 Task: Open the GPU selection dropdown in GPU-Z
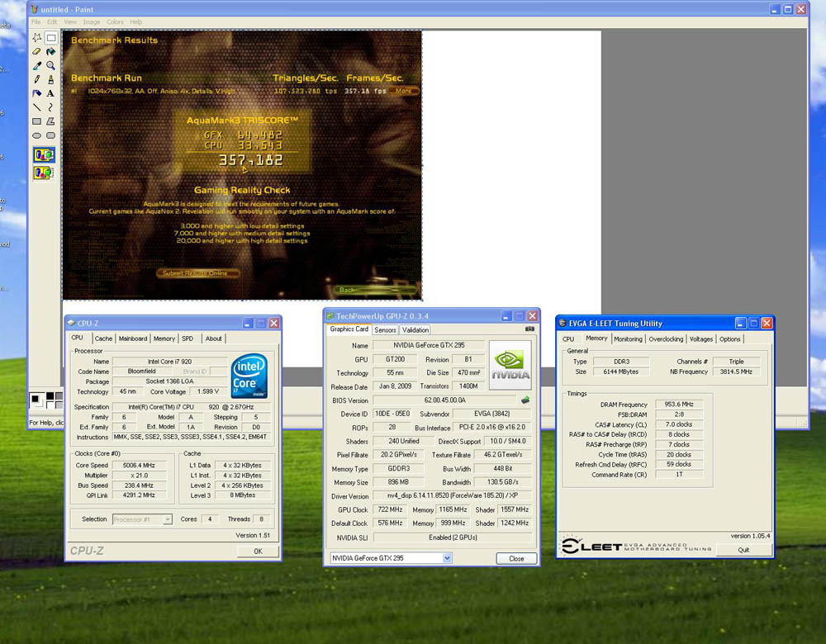pyautogui.click(x=447, y=558)
